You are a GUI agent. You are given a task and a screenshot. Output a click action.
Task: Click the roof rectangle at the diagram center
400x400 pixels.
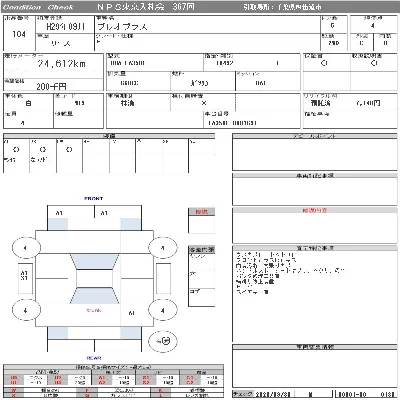(x=94, y=278)
